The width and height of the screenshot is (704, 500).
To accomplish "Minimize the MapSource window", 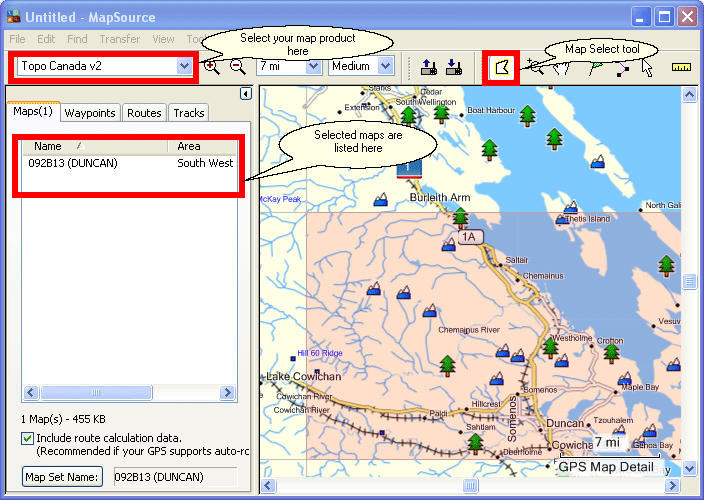I will pyautogui.click(x=641, y=17).
